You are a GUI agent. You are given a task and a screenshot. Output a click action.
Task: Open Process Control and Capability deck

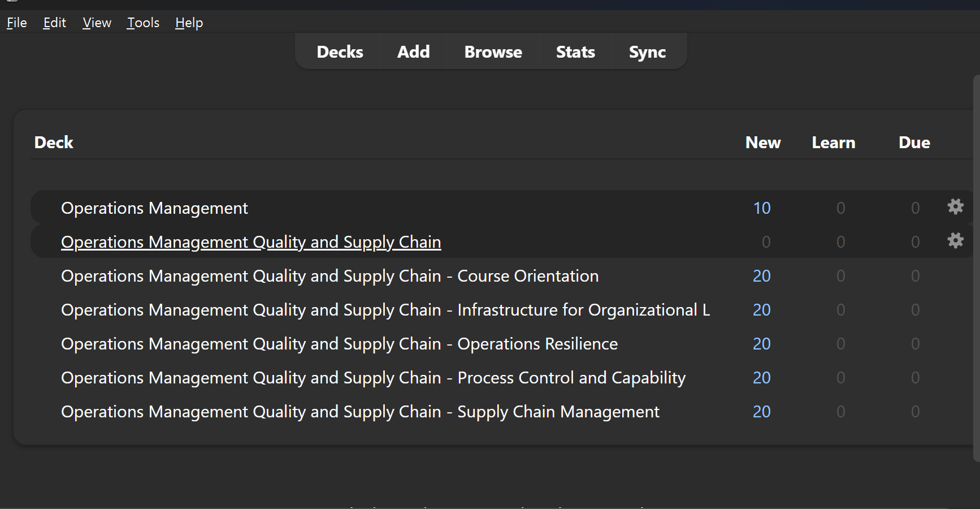[373, 378]
